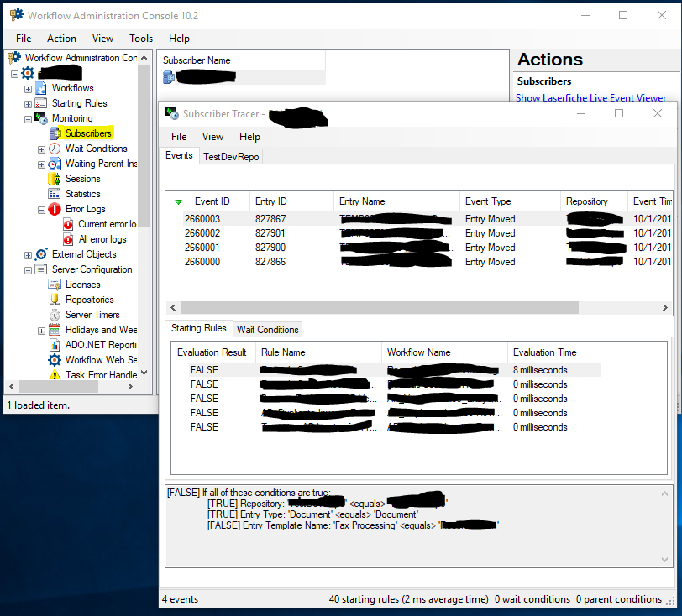Collapse the root server tree node
682x616 pixels.
click(14, 74)
